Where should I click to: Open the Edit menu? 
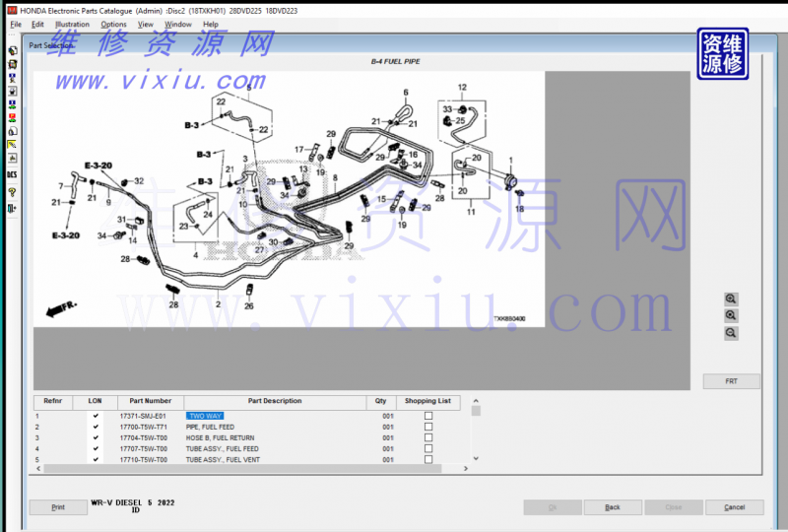tap(37, 24)
